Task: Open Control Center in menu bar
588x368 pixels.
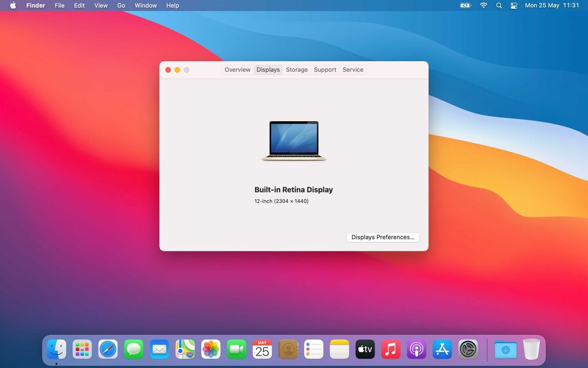Action: pos(514,5)
